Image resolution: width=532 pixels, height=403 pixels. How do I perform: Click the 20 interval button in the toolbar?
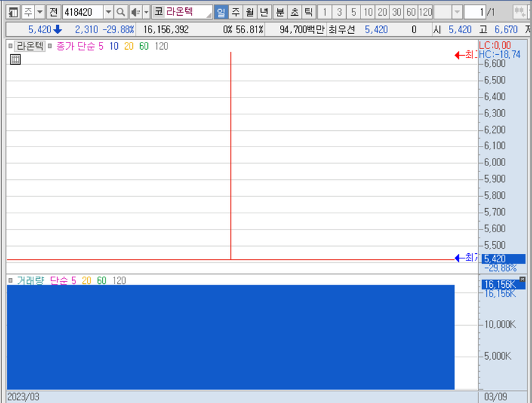(x=382, y=12)
